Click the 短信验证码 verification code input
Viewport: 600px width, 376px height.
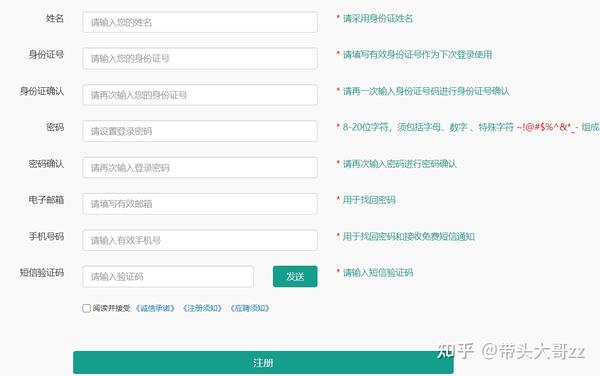point(168,277)
